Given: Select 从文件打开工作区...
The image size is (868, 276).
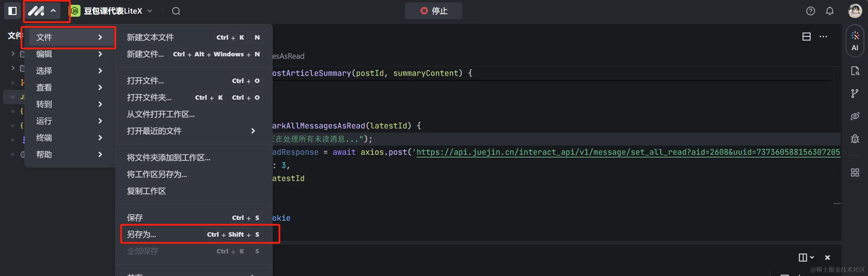Looking at the screenshot, I should point(194,114).
